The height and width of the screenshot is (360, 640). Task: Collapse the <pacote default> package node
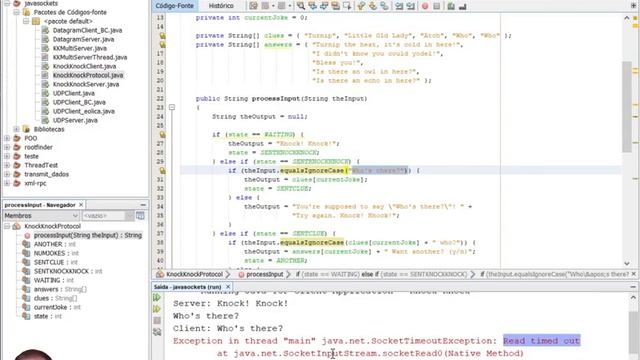point(26,21)
